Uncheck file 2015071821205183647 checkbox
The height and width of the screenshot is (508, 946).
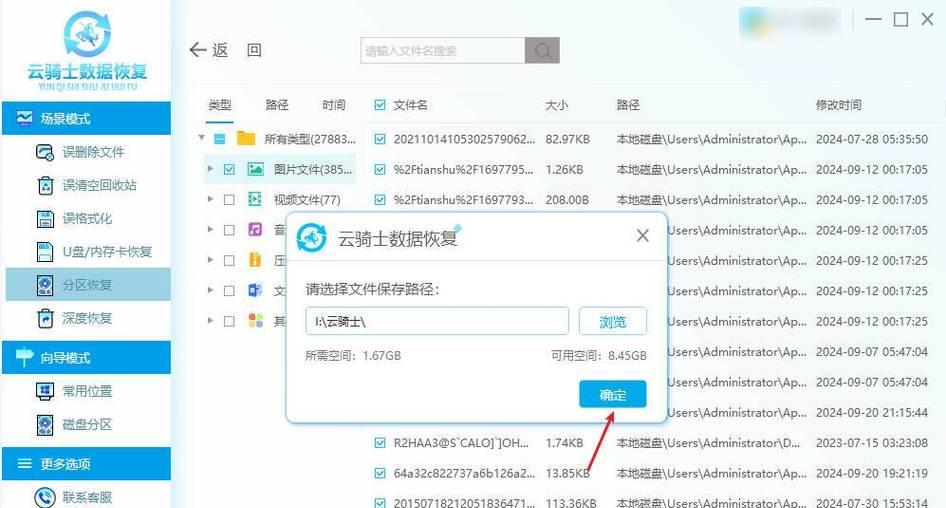coord(379,502)
